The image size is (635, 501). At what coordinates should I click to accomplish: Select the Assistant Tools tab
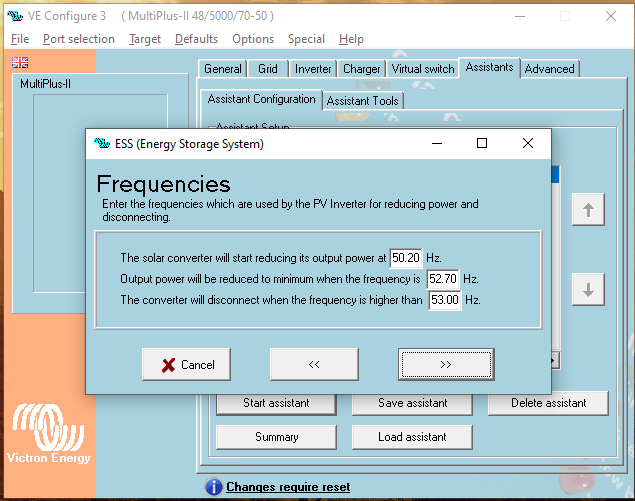362,100
